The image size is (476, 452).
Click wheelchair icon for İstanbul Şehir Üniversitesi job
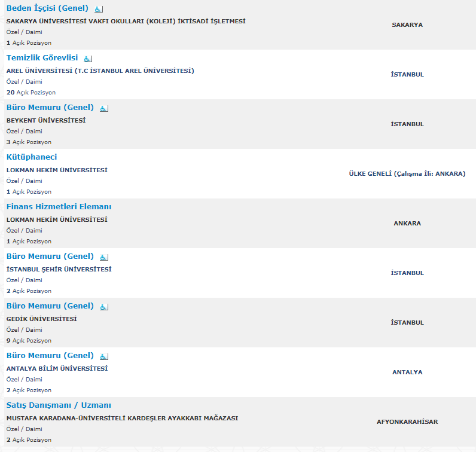pyautogui.click(x=104, y=258)
